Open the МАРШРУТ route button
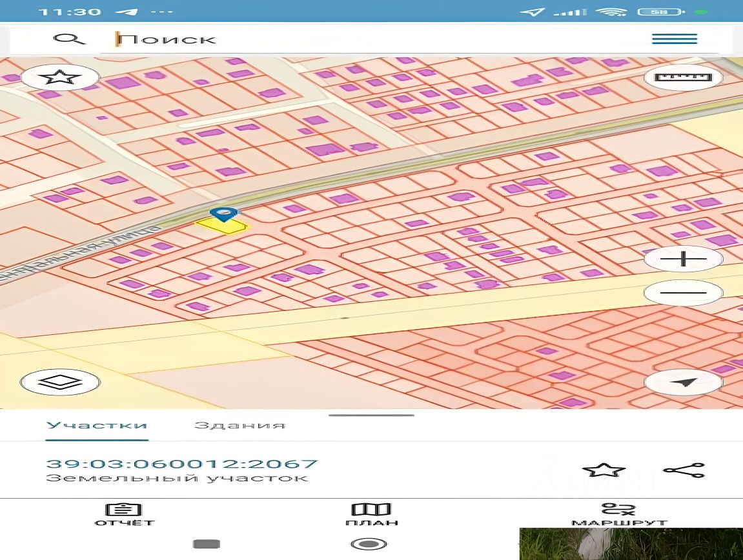This screenshot has width=743, height=560. (619, 515)
